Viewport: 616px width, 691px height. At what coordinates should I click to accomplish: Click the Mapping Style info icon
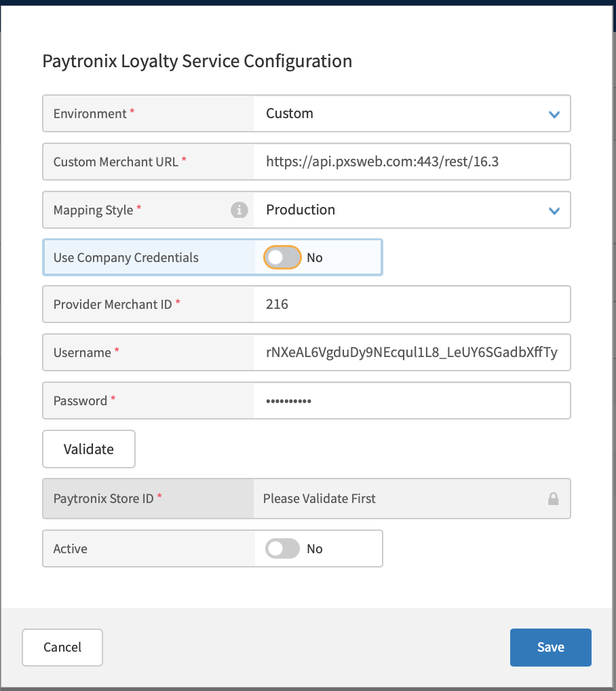tap(239, 210)
